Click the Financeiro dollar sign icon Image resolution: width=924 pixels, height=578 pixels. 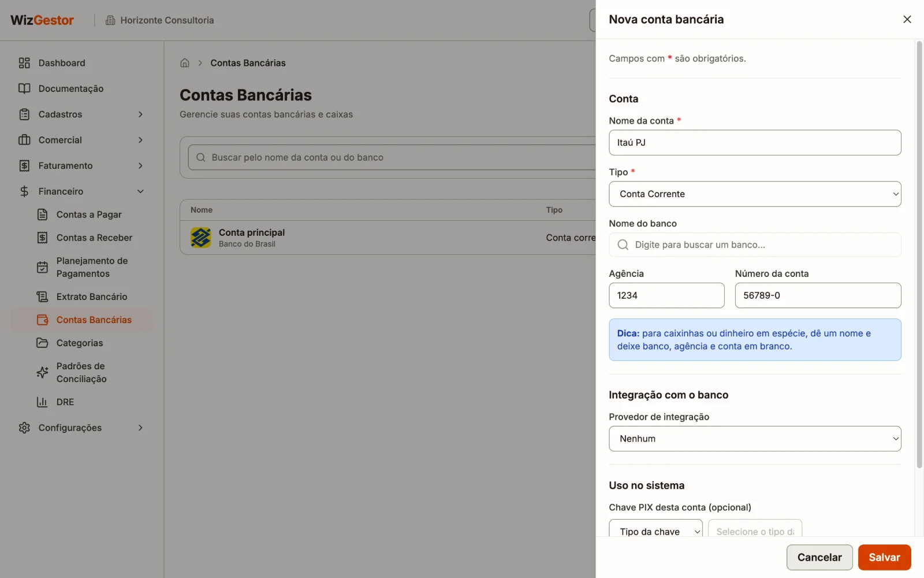pyautogui.click(x=24, y=191)
